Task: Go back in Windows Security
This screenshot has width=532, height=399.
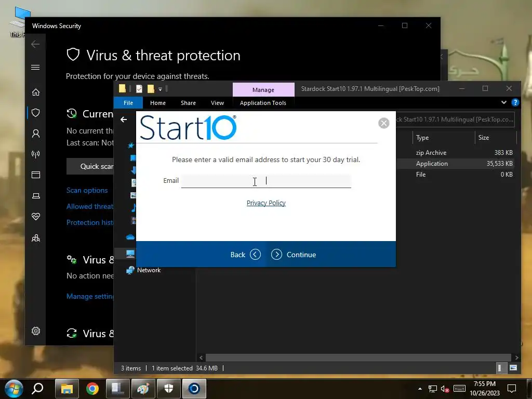Action: [x=35, y=44]
